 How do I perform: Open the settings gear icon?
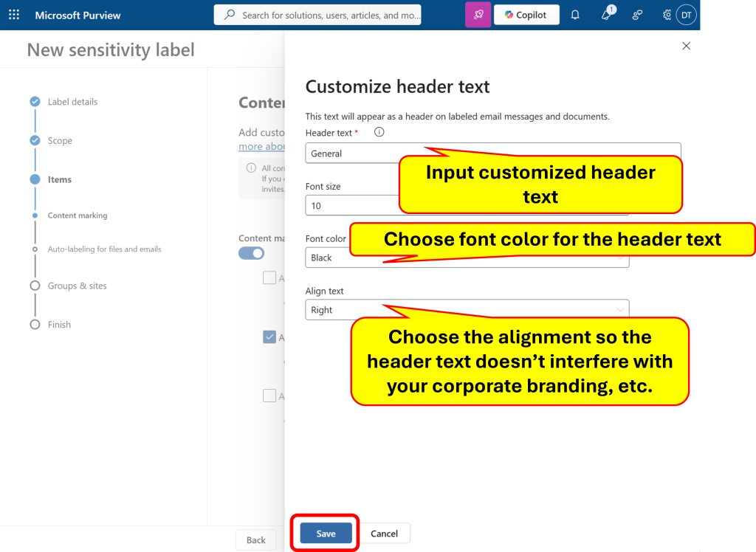(x=667, y=15)
